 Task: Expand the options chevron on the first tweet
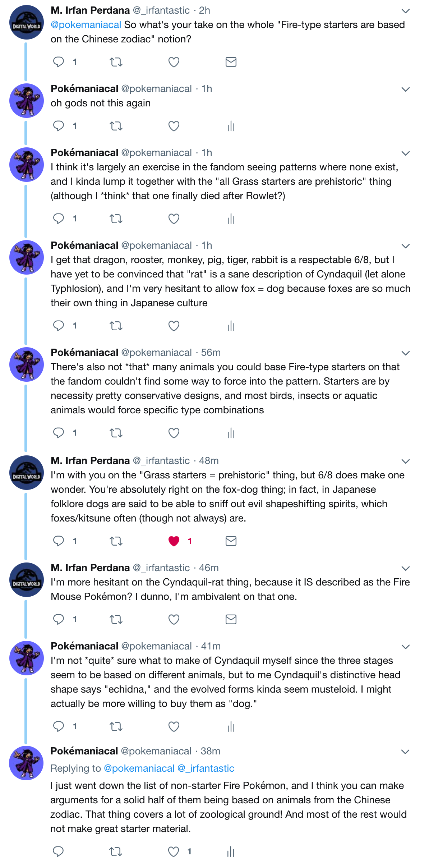click(x=406, y=11)
